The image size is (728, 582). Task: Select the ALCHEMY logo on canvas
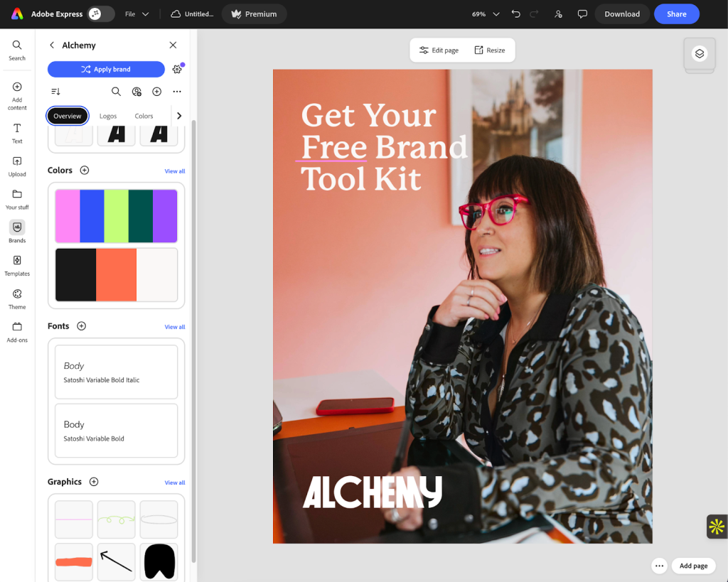coord(373,492)
